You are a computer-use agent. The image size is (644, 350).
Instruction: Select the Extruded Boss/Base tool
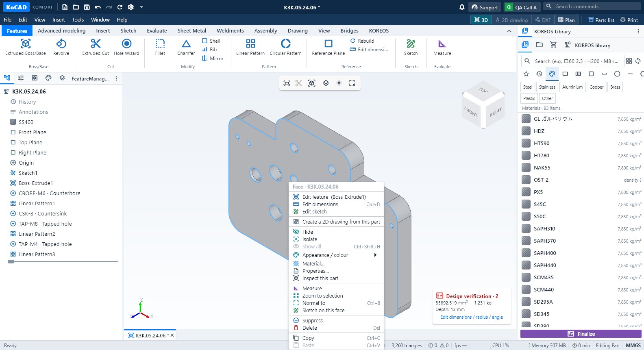point(26,47)
